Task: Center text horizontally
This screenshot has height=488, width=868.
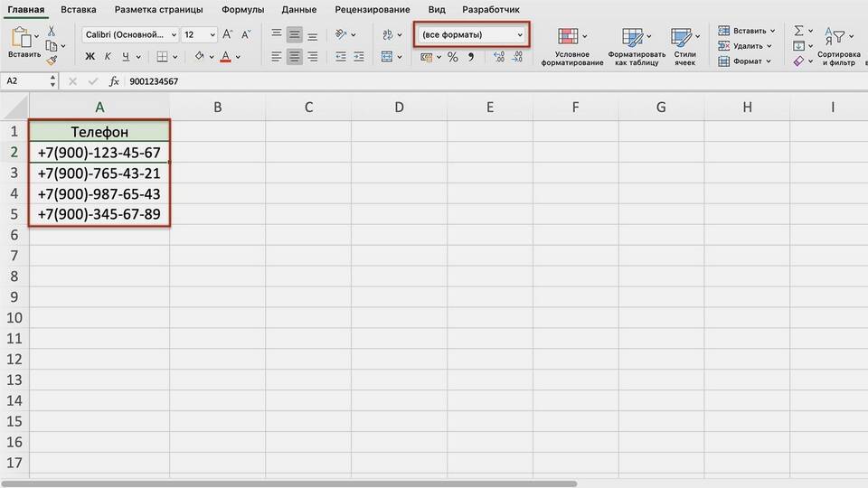Action: coord(295,56)
